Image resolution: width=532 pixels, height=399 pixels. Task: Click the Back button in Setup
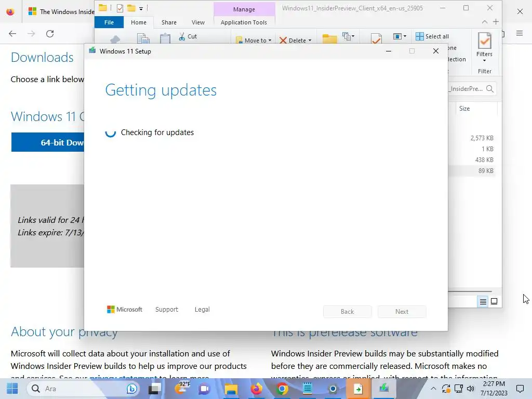tap(347, 312)
